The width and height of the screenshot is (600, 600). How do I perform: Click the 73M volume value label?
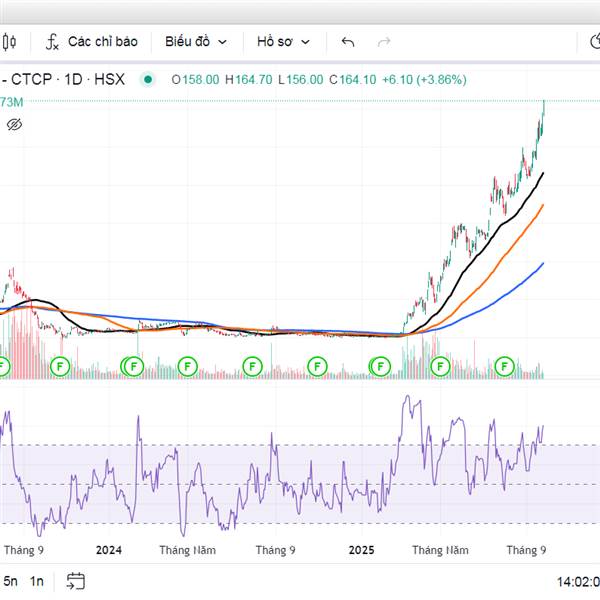(x=11, y=102)
